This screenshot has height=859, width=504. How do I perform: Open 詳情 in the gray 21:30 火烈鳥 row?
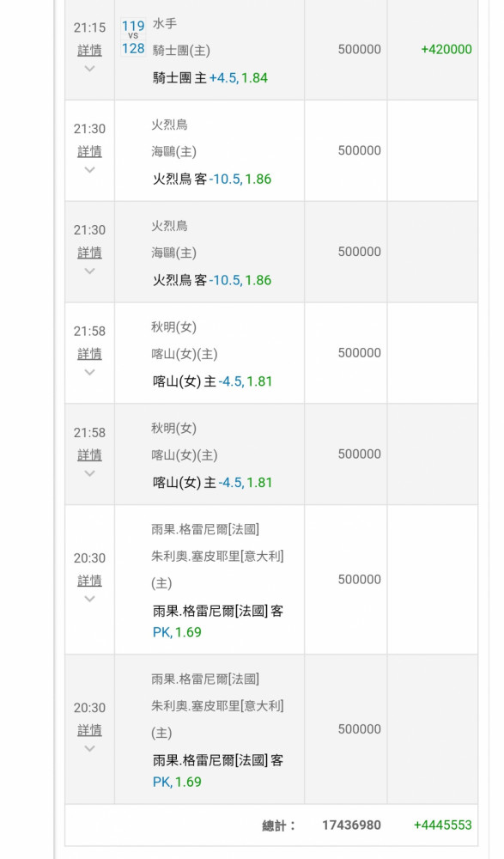pos(89,253)
